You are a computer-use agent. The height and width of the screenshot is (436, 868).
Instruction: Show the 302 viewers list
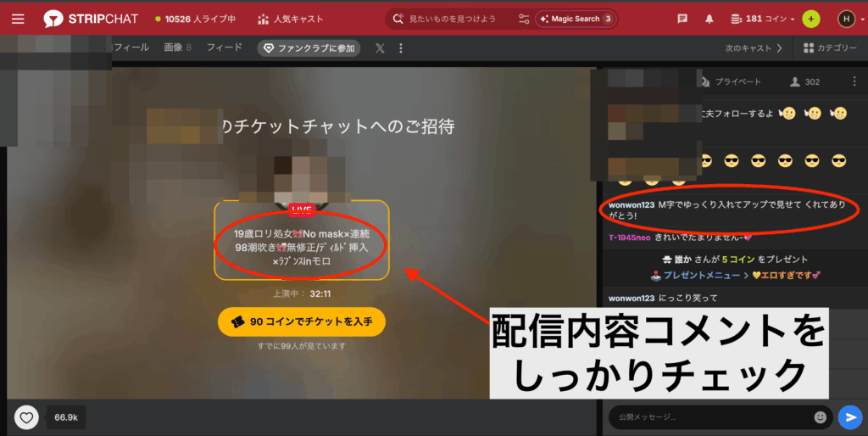click(805, 81)
